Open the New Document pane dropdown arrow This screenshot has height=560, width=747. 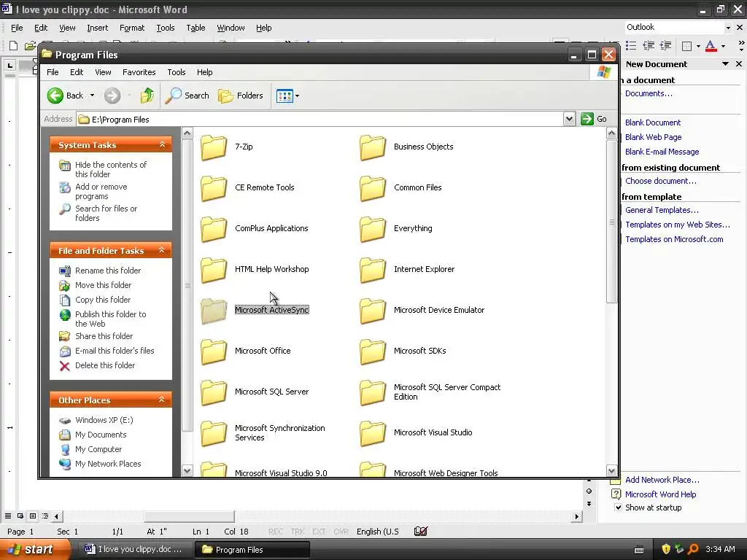[x=725, y=64]
